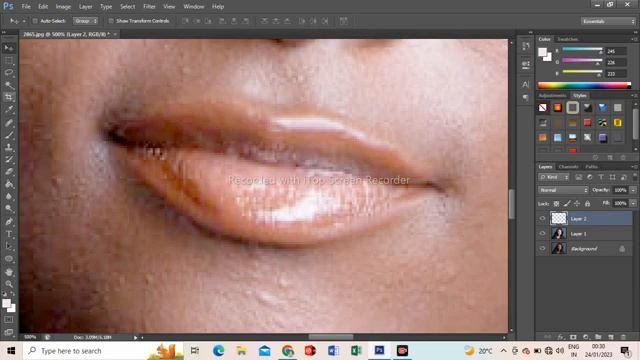Select the Rectangular Marquee tool
The width and height of the screenshot is (640, 360).
pos(9,60)
